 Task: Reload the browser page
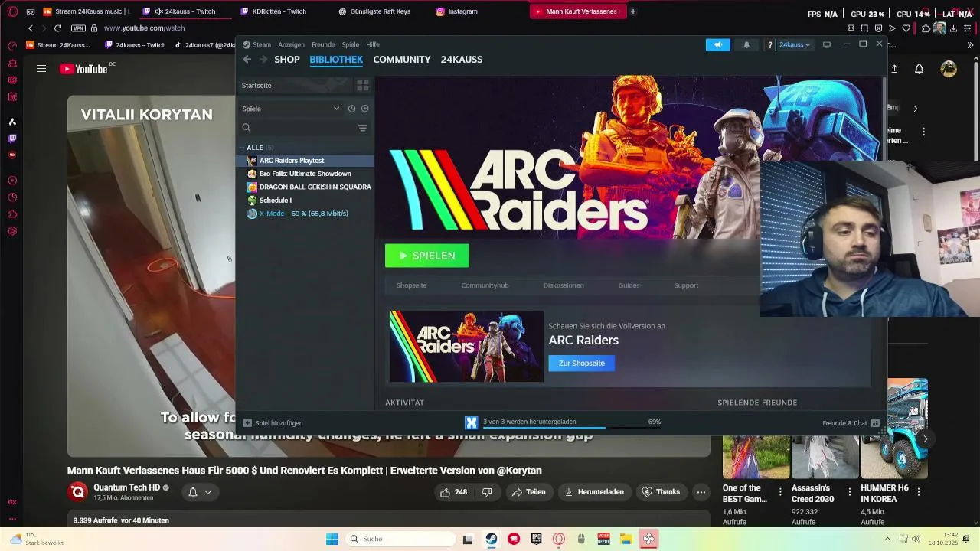click(x=57, y=28)
